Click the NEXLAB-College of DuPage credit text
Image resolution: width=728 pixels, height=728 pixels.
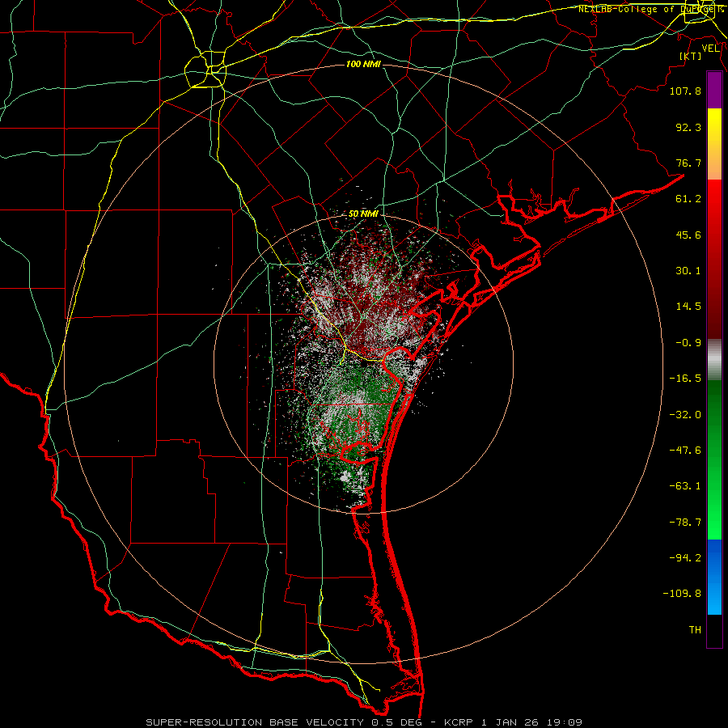click(650, 9)
